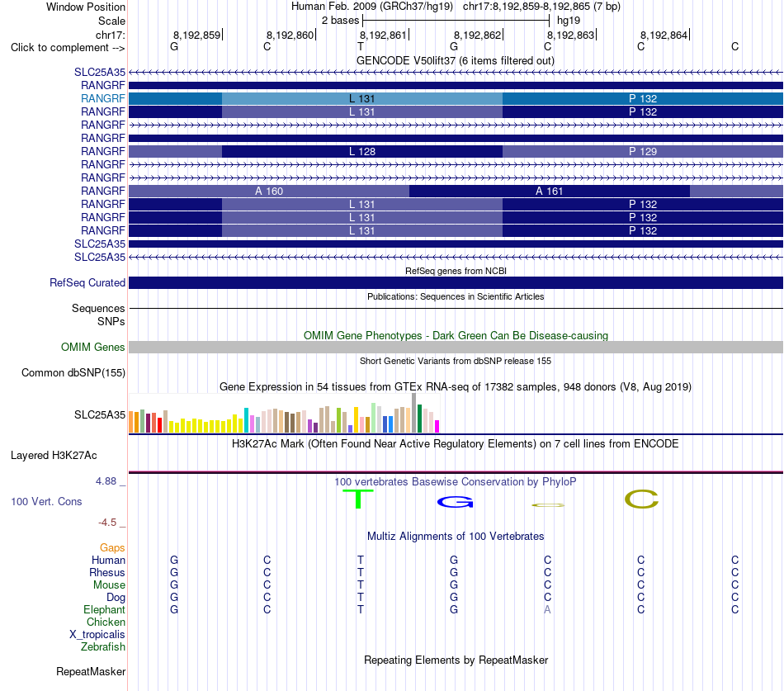Select the Window Position label

pos(86,7)
